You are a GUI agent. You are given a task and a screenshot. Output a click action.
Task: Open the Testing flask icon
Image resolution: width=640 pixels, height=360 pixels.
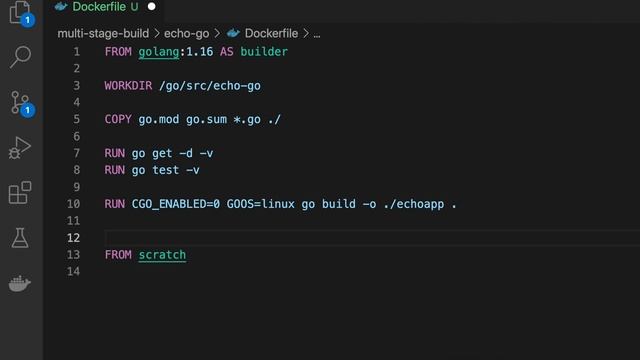(20, 238)
